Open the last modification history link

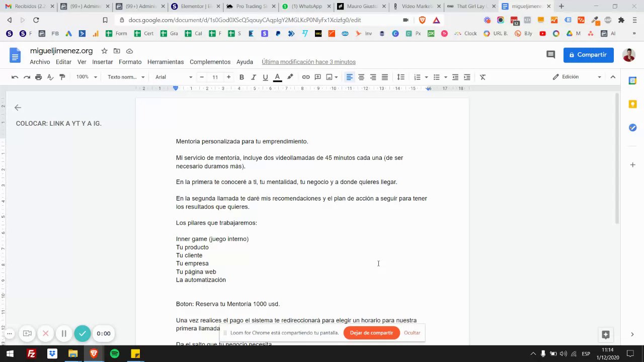308,62
